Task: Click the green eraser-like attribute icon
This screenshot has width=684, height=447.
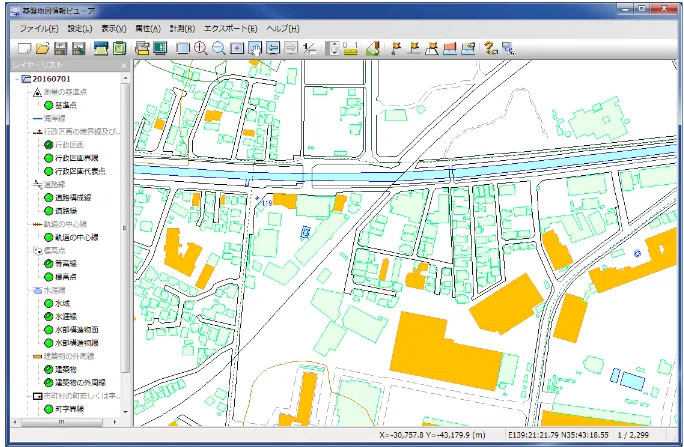Action: point(373,48)
